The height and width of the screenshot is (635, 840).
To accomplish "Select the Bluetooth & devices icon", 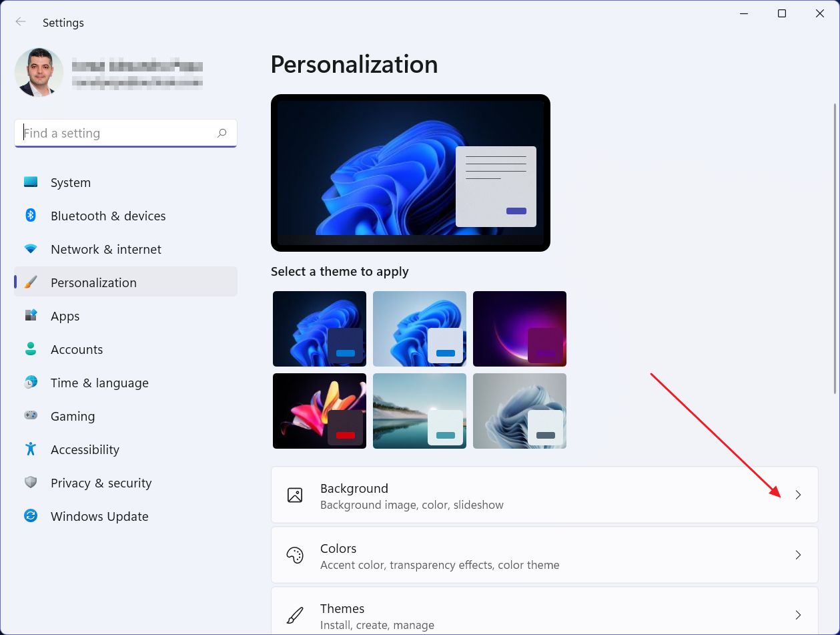I will [x=31, y=215].
